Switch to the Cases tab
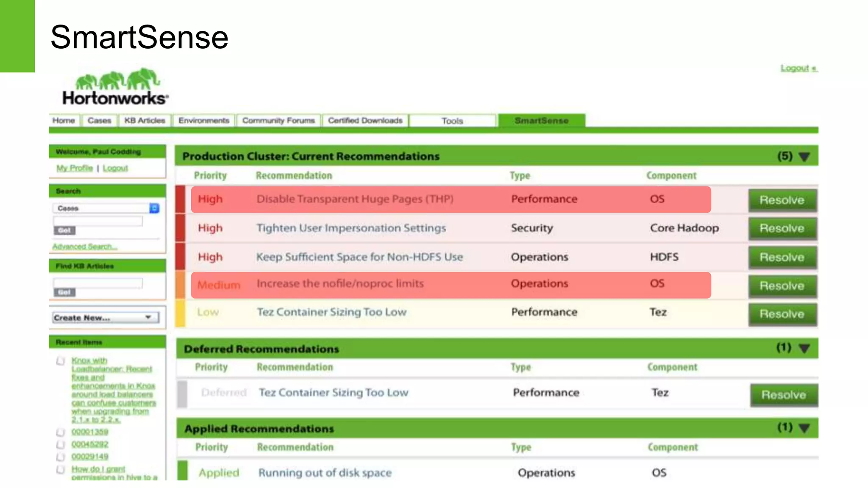Image resolution: width=868 pixels, height=488 pixels. click(x=99, y=120)
